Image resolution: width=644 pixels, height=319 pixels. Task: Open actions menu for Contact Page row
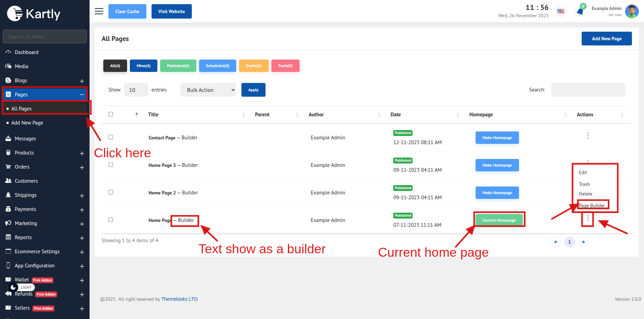588,136
